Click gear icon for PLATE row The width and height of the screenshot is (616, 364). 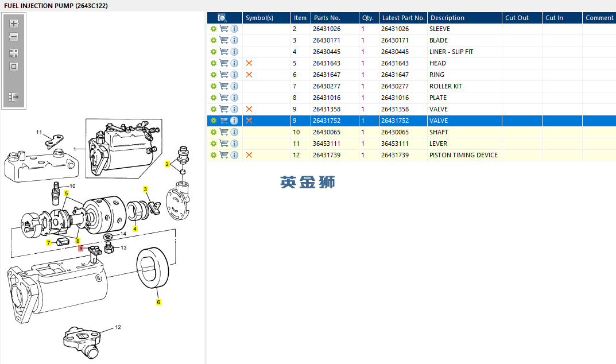point(214,98)
